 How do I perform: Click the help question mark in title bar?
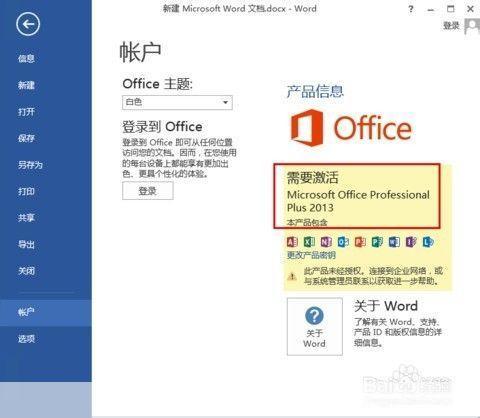pos(411,9)
